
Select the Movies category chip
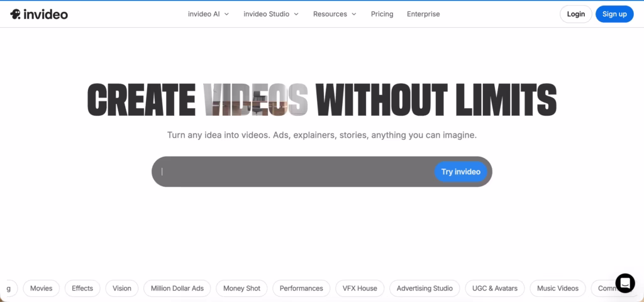pyautogui.click(x=42, y=288)
